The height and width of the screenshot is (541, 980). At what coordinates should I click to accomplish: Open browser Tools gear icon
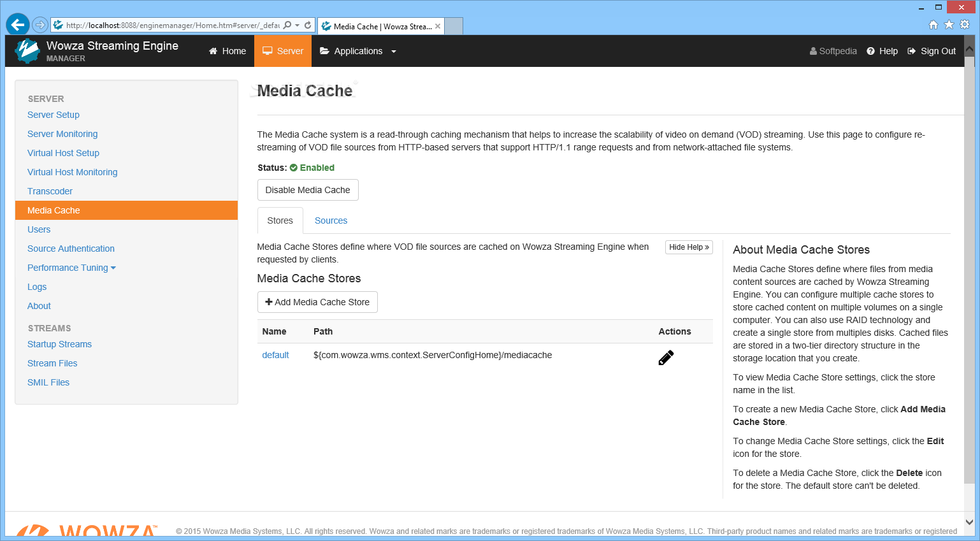[x=965, y=25]
